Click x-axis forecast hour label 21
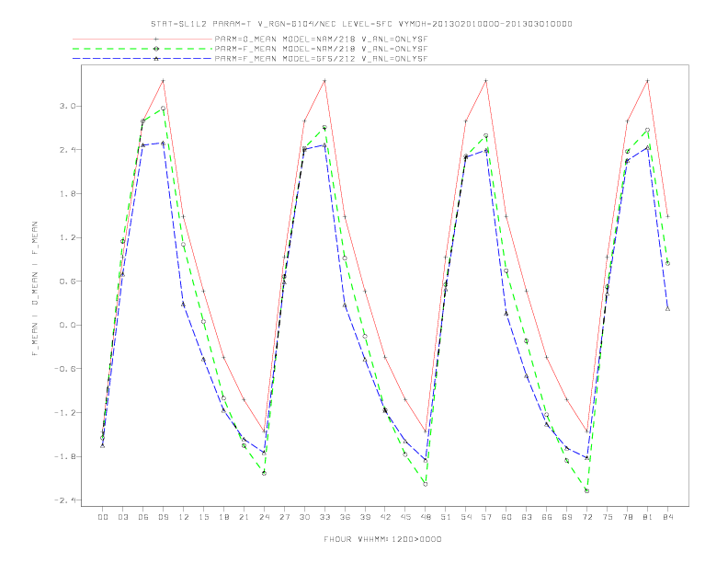 (244, 517)
